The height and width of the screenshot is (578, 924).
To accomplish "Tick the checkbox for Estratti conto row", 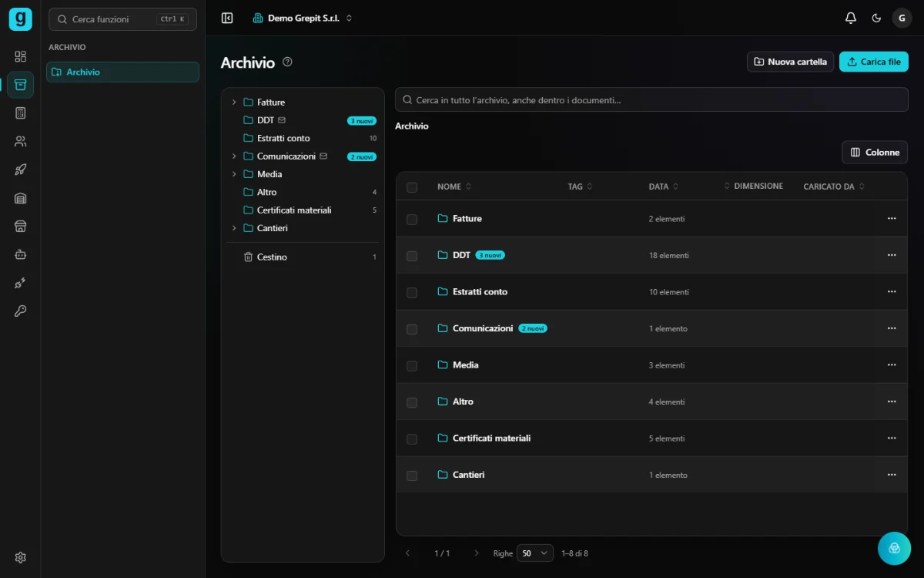I will 412,293.
